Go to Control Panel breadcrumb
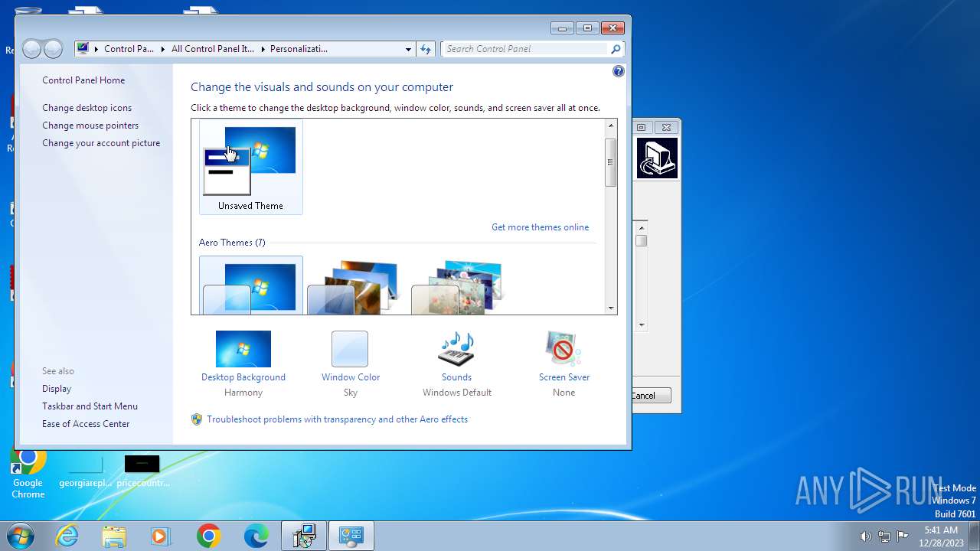Viewport: 980px width, 551px height. pos(129,49)
